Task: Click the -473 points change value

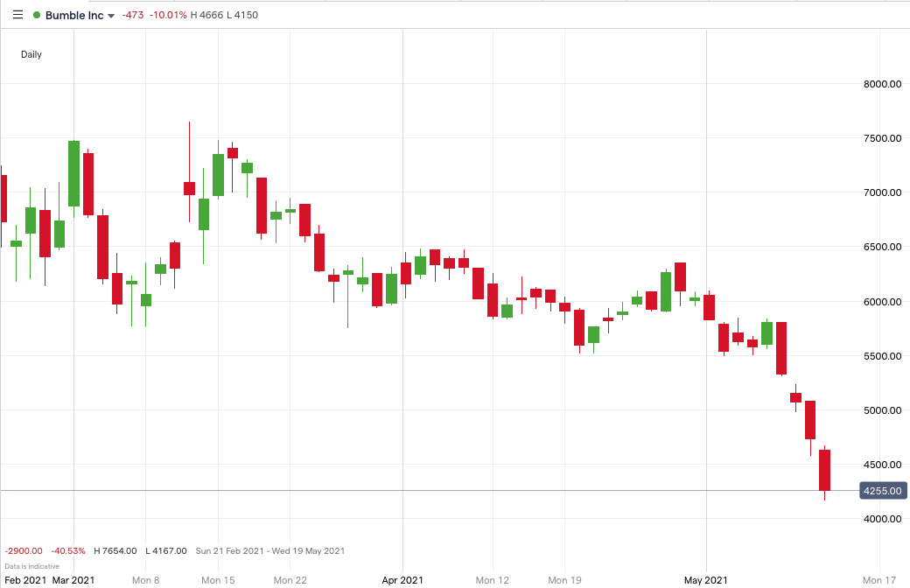Action: [x=131, y=15]
